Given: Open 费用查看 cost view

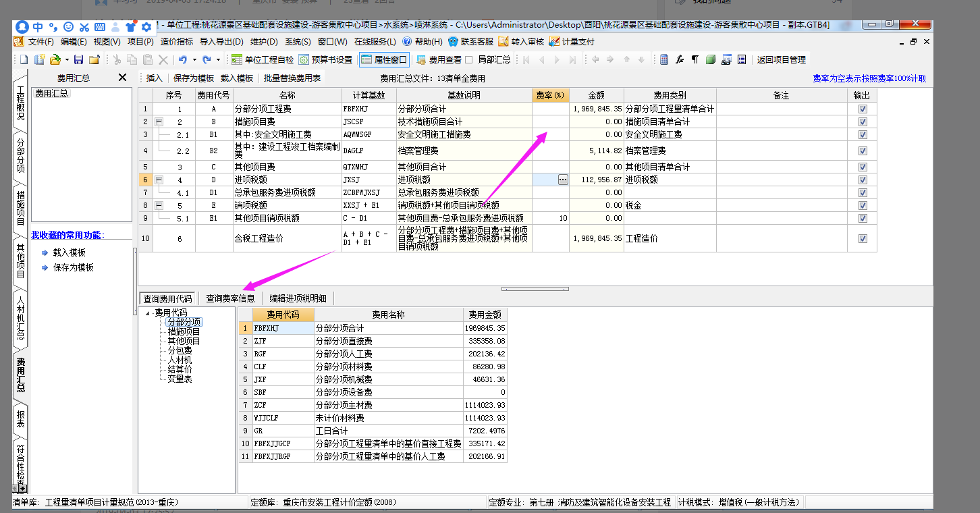Looking at the screenshot, I should 439,59.
